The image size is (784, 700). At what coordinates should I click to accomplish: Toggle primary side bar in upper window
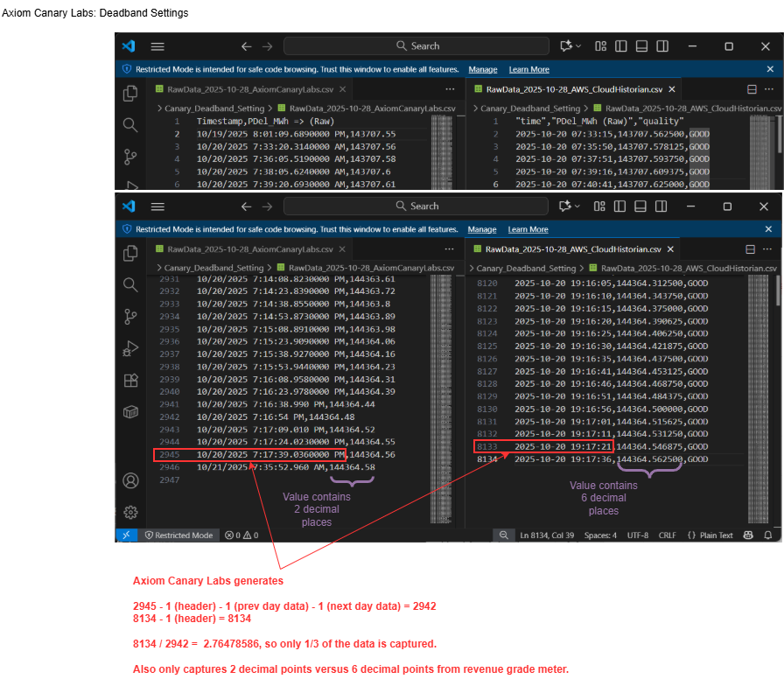(x=621, y=46)
